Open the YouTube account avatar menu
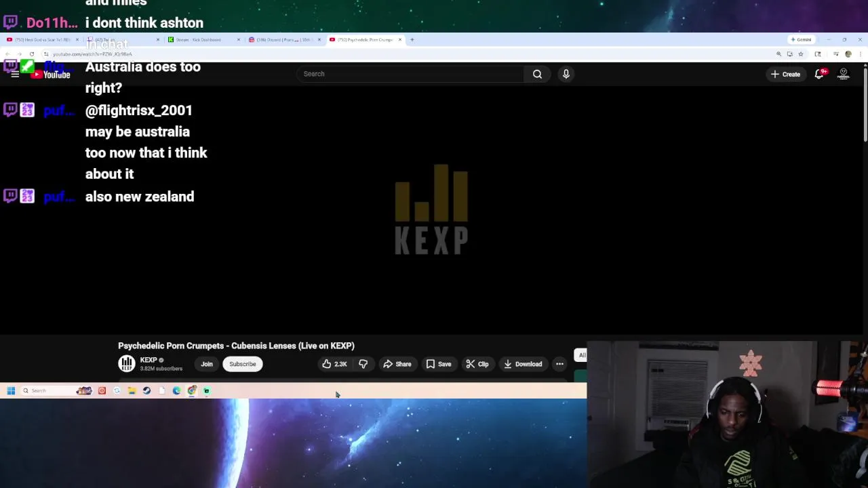Viewport: 868px width, 488px height. pyautogui.click(x=844, y=74)
